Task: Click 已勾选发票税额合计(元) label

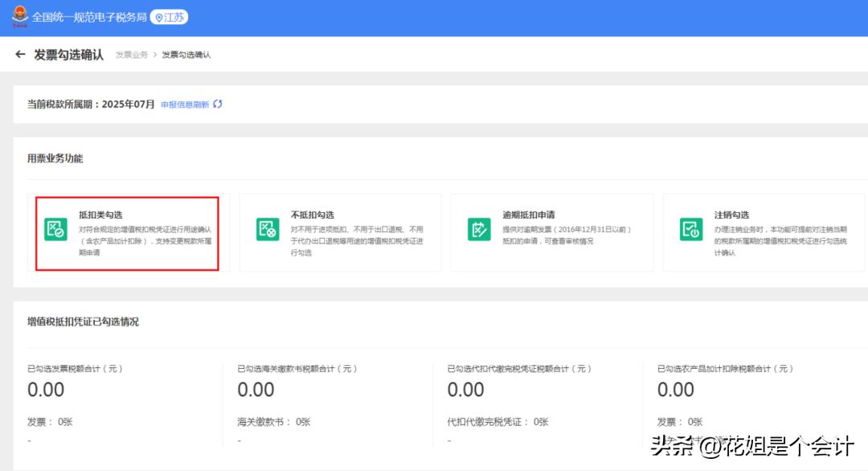Action: (x=75, y=369)
